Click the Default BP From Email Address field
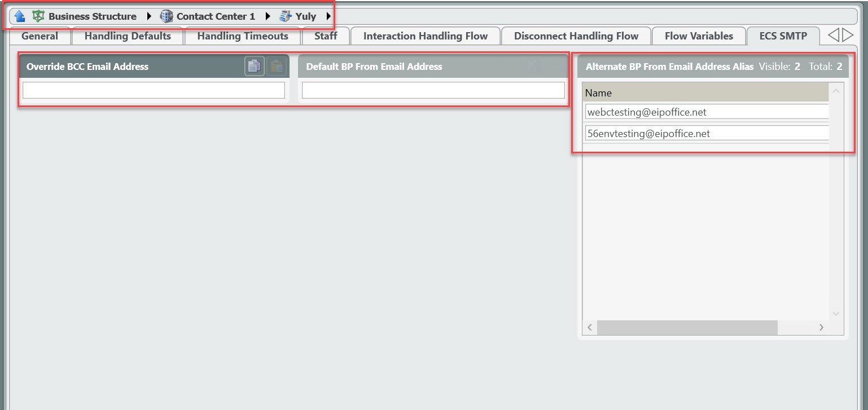868x410 pixels. coord(433,90)
